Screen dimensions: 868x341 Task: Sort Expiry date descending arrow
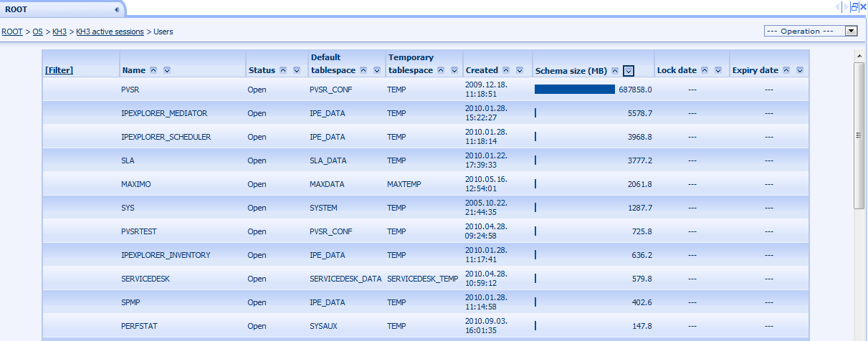pos(799,70)
